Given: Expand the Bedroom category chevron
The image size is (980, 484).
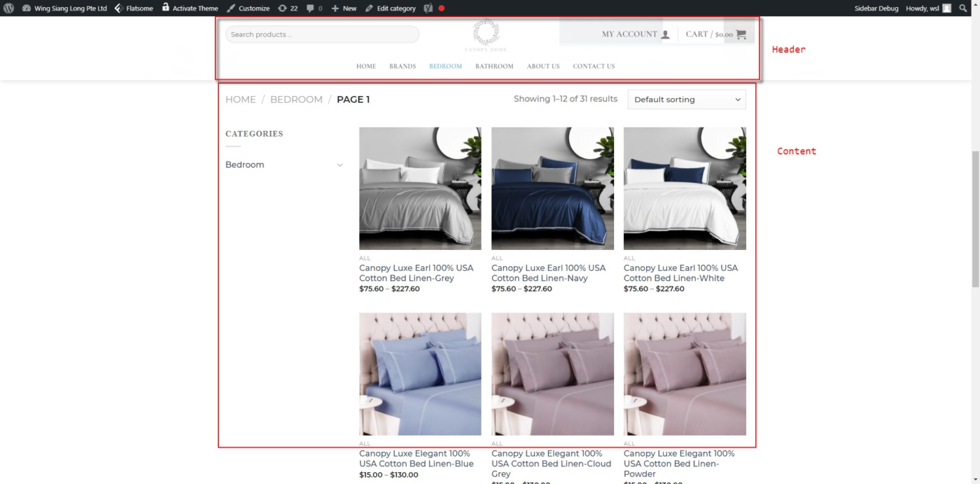Looking at the screenshot, I should coord(340,165).
